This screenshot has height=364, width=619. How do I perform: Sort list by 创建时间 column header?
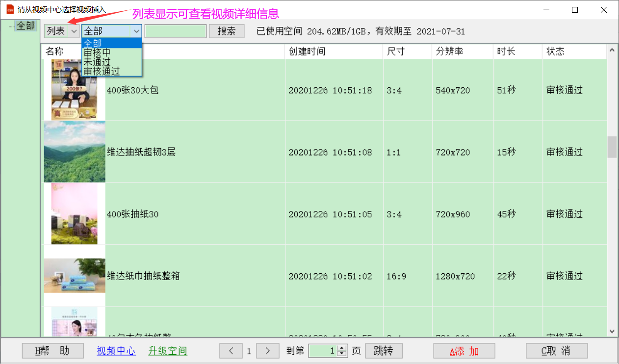tap(334, 52)
